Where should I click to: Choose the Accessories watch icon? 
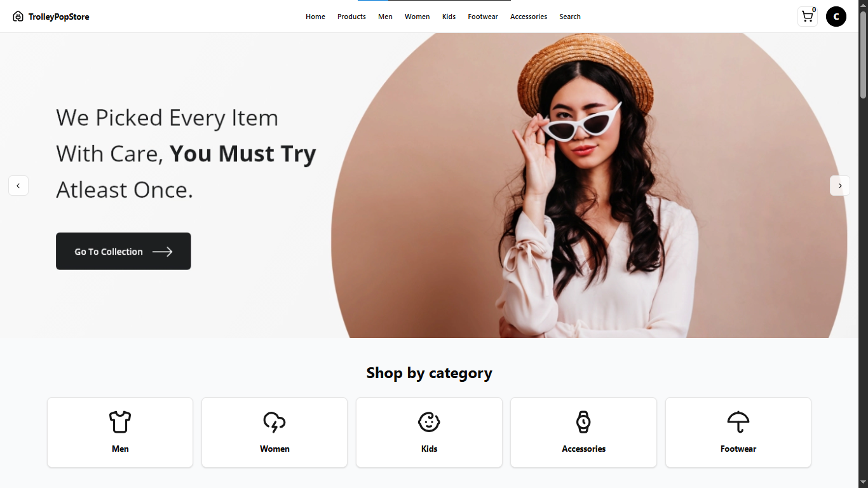pos(583,421)
